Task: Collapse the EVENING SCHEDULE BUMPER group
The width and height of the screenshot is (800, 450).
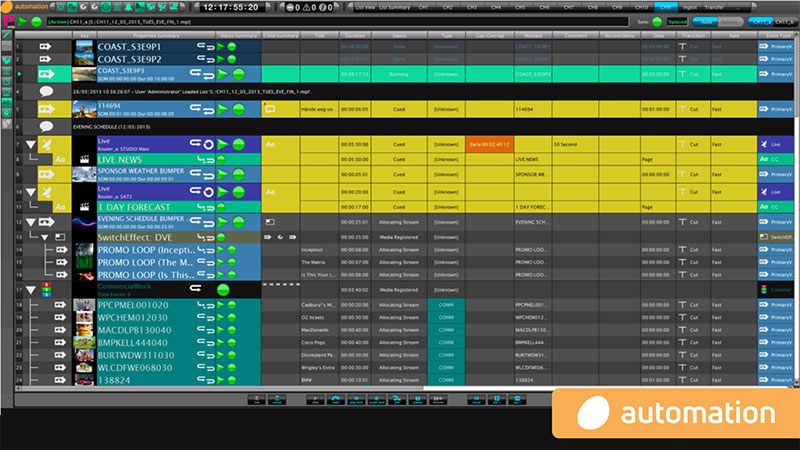Action: [30, 222]
